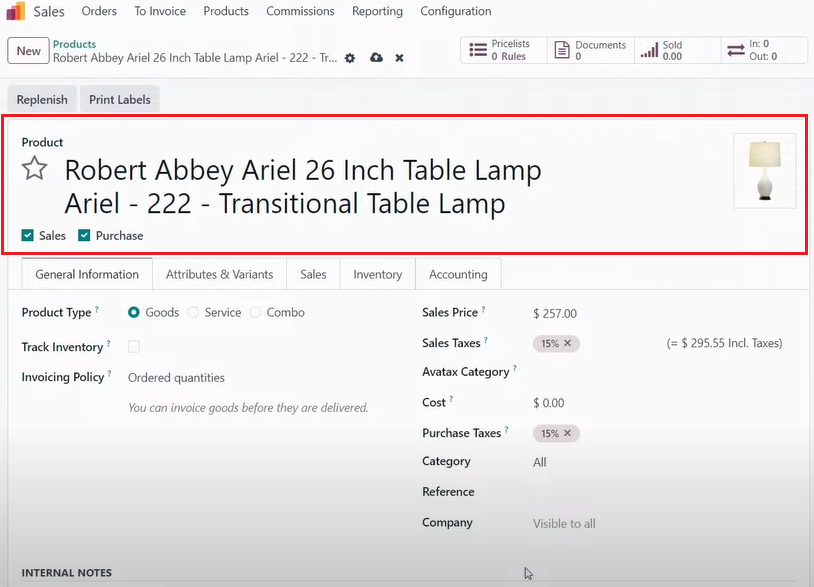Click the New button

click(x=29, y=51)
